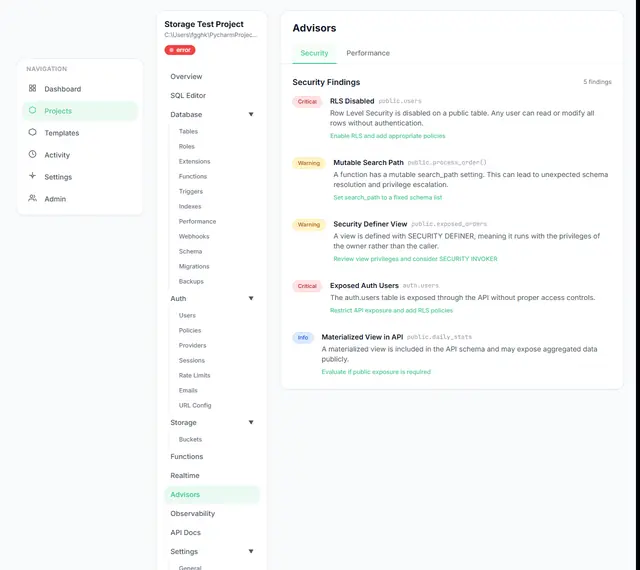Click the Admin users icon

pos(33,198)
